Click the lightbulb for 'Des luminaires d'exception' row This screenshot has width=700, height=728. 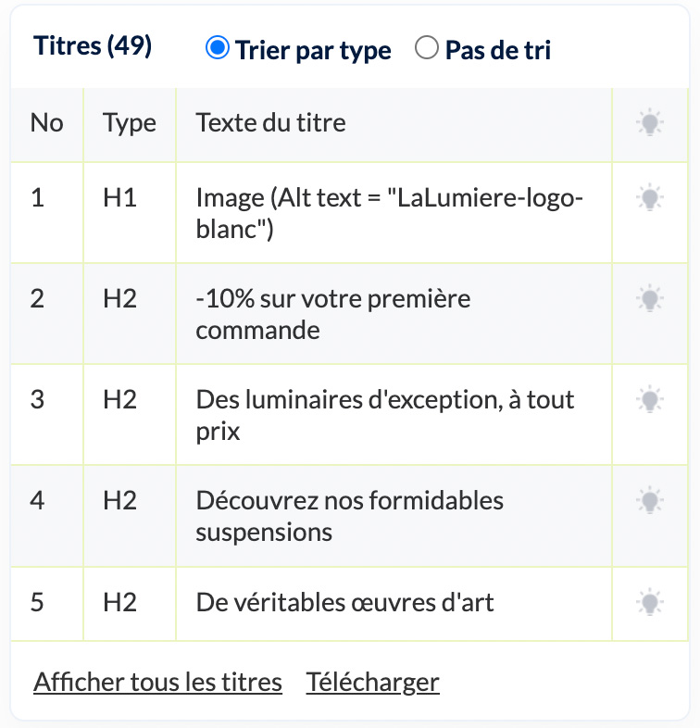[x=649, y=399]
